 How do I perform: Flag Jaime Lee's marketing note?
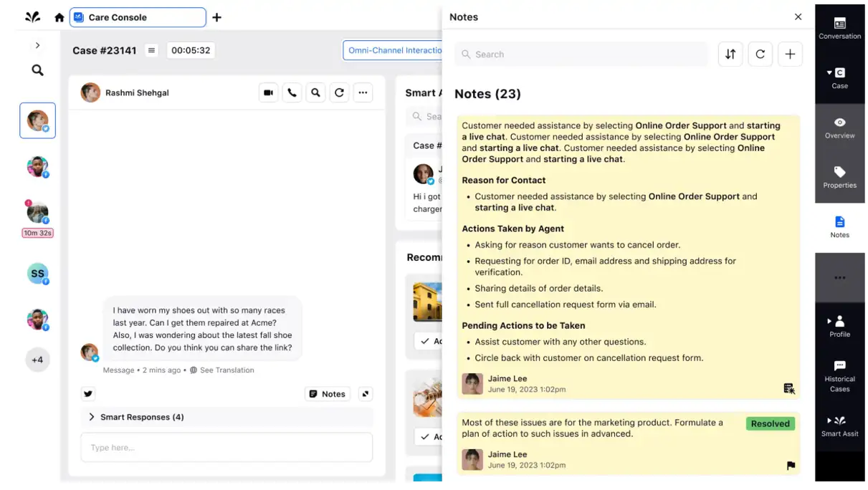tap(790, 465)
